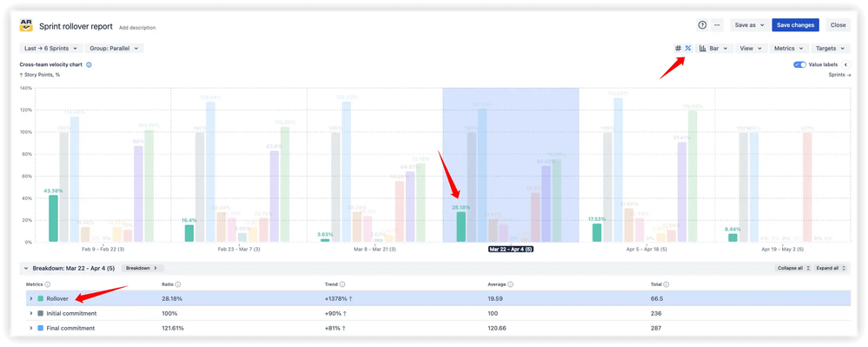This screenshot has height=347, width=868.
Task: Select the Mar 8 - Mar 21 (3) sprint label
Action: [374, 250]
